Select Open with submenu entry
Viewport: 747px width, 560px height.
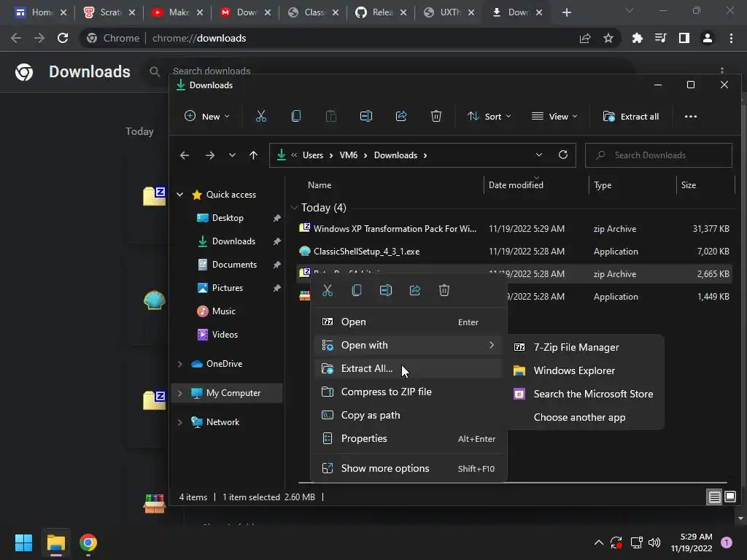pos(409,345)
